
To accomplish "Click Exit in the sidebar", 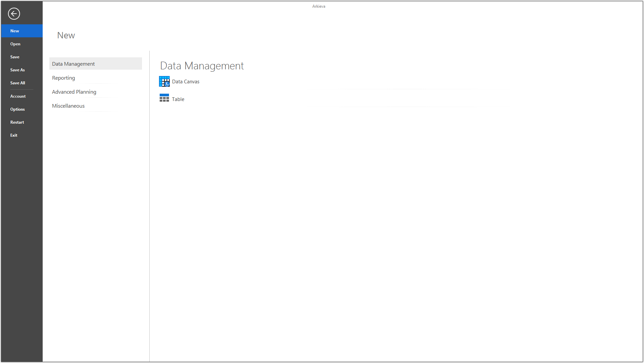I will (22, 135).
